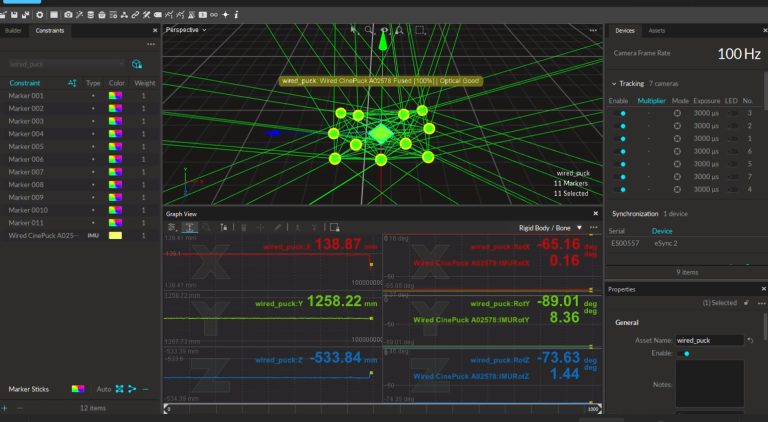Click the camera icon in top toolbar

(x=68, y=15)
